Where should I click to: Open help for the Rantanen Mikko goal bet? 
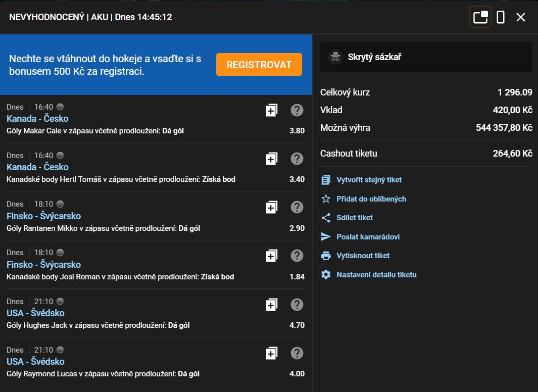[x=297, y=207]
